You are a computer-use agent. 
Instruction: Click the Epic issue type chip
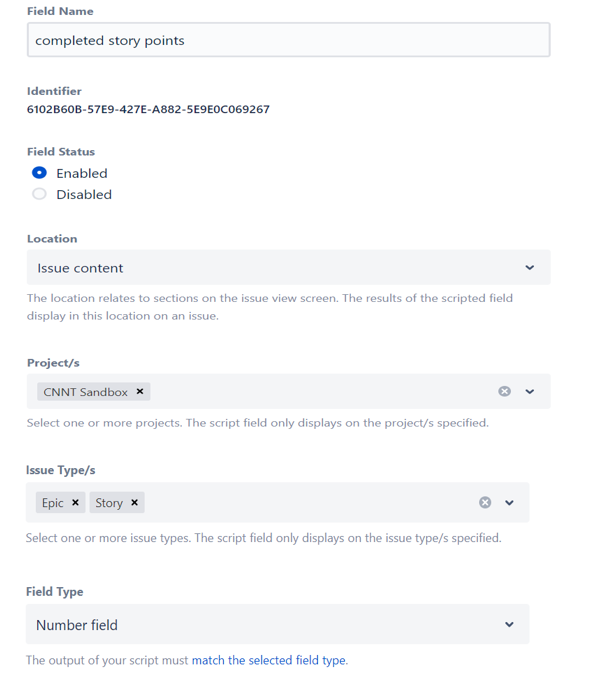coord(53,503)
